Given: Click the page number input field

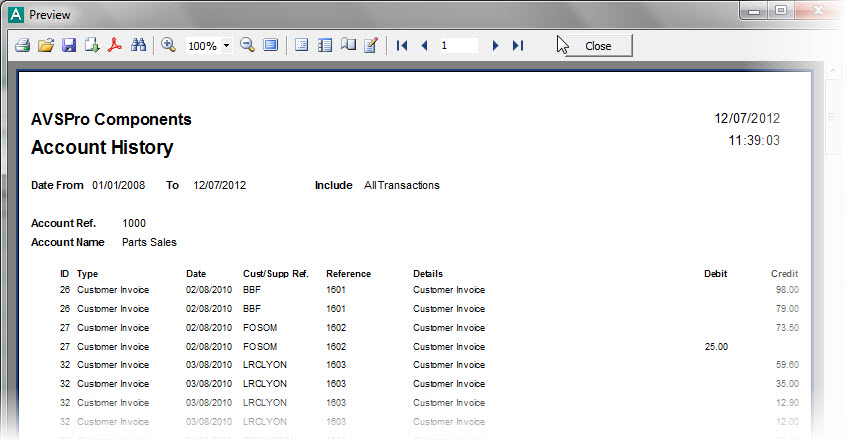Looking at the screenshot, I should pyautogui.click(x=457, y=46).
